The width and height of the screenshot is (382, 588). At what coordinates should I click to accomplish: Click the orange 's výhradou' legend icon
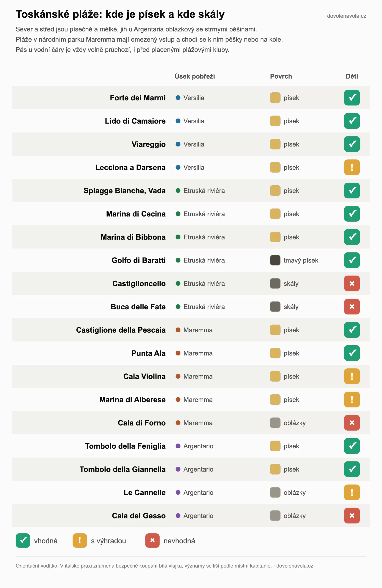pyautogui.click(x=80, y=540)
